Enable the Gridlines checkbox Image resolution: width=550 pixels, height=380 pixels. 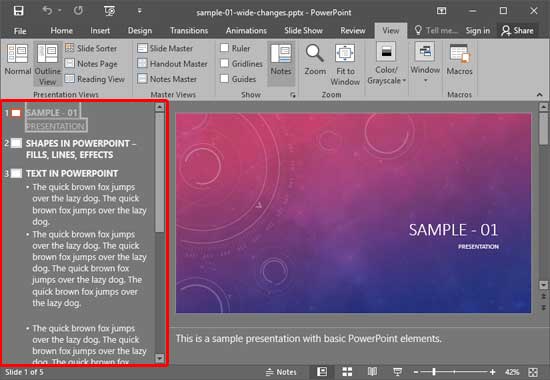pos(224,63)
